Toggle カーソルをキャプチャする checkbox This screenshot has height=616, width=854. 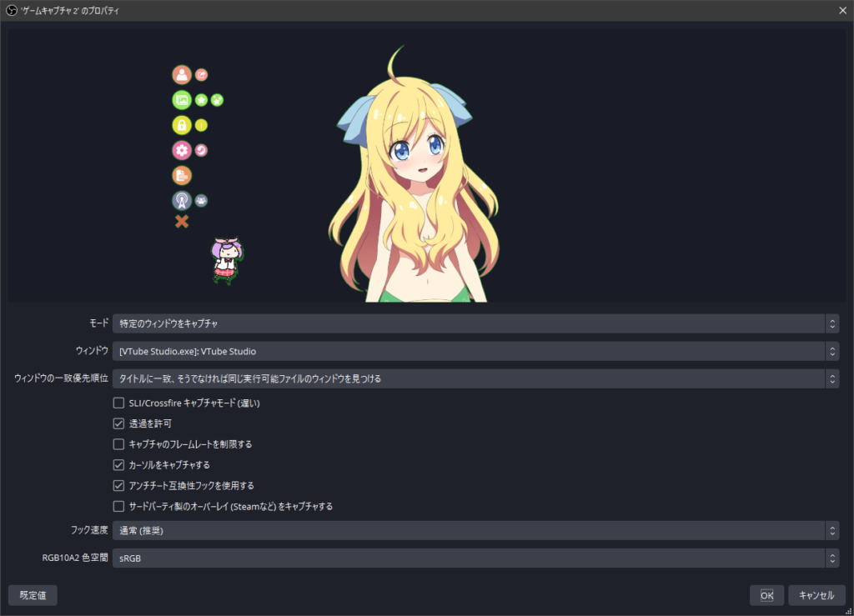(118, 464)
